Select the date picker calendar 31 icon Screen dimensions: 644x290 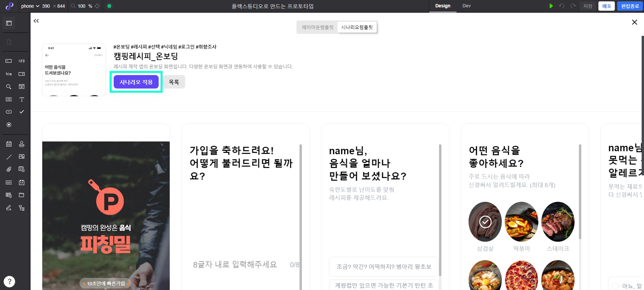point(22,87)
